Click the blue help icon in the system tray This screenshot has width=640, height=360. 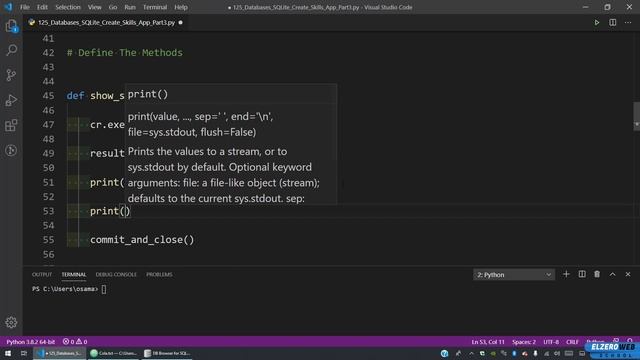[444, 353]
